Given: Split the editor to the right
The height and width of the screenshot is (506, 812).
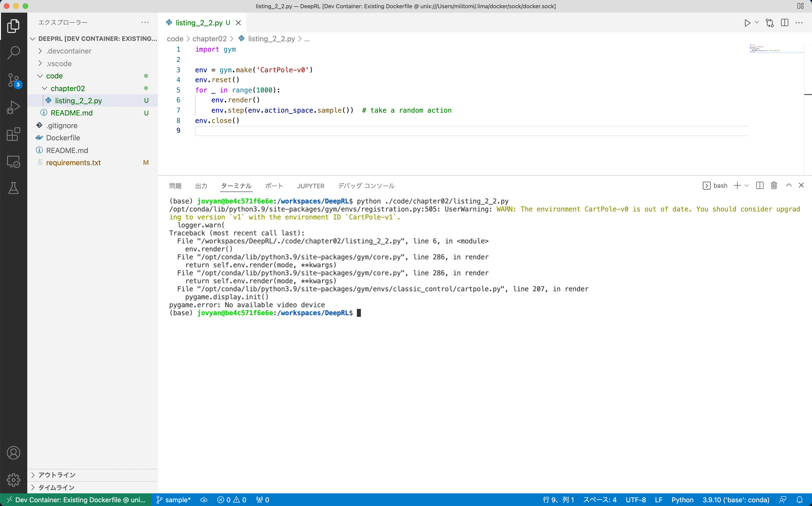Looking at the screenshot, I should point(785,23).
